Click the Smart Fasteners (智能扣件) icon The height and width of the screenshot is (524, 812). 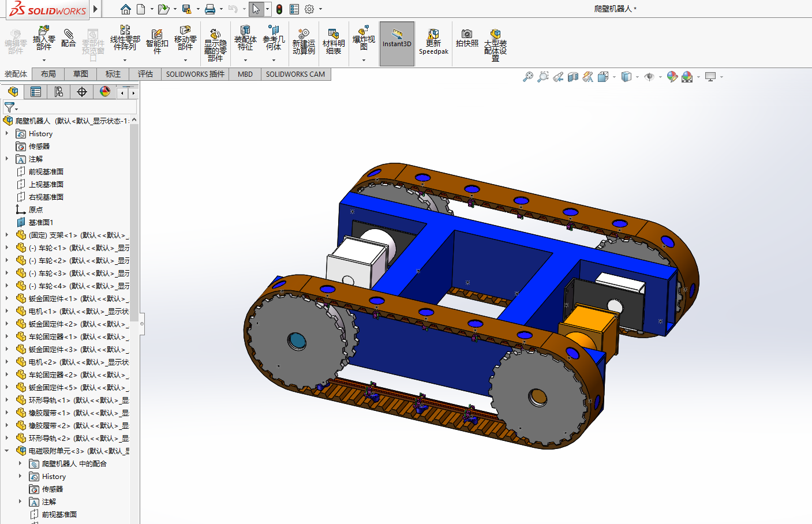[157, 42]
